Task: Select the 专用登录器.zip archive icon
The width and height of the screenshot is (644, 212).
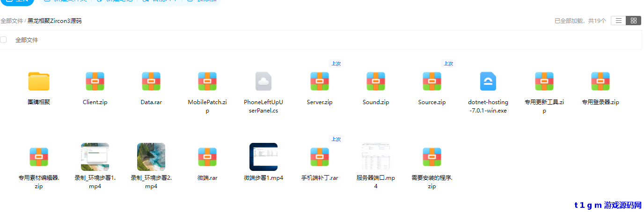Action: tap(600, 81)
